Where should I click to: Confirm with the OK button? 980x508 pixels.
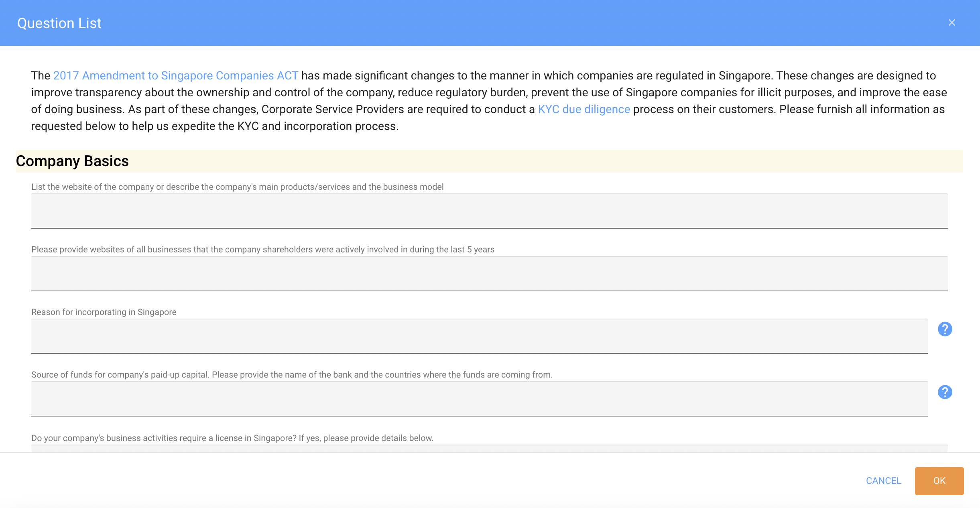coord(939,481)
